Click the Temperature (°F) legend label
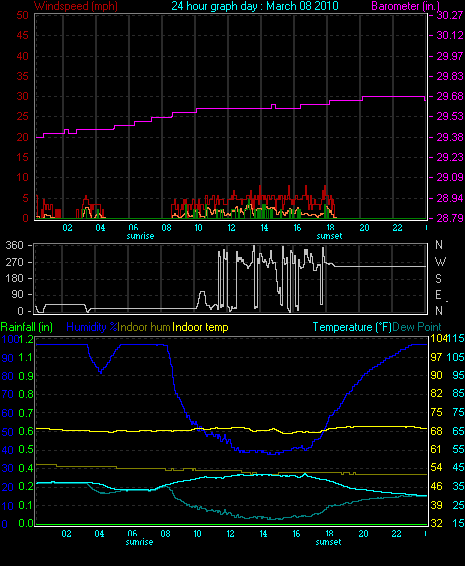This screenshot has width=465, height=566. click(352, 327)
